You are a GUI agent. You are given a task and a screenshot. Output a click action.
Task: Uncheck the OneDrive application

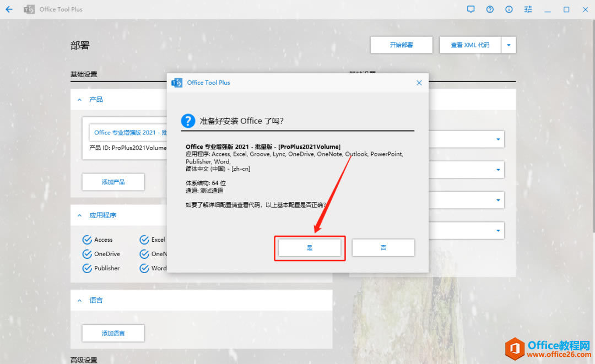pos(87,254)
